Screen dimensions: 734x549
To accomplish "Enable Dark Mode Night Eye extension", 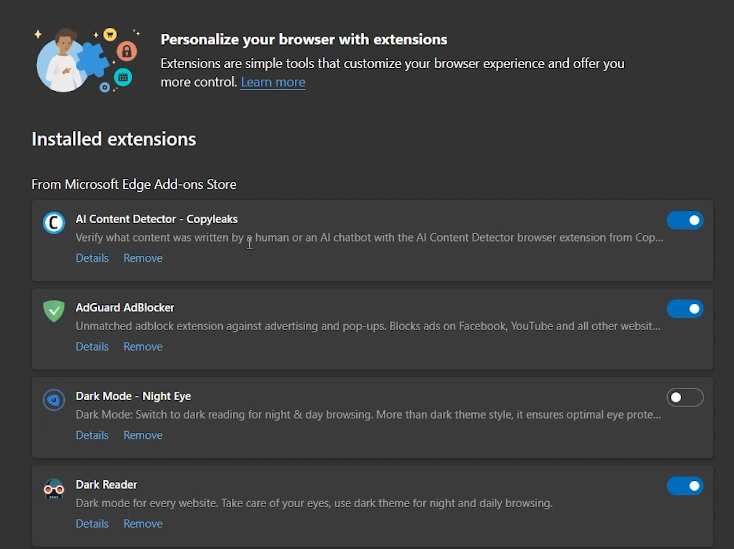I will click(685, 397).
